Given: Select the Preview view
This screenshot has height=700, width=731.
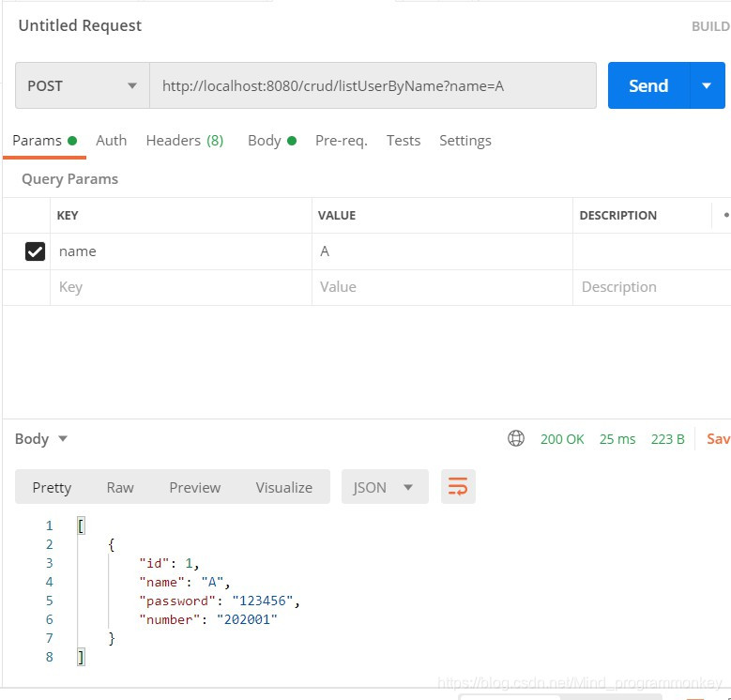Looking at the screenshot, I should pyautogui.click(x=195, y=488).
